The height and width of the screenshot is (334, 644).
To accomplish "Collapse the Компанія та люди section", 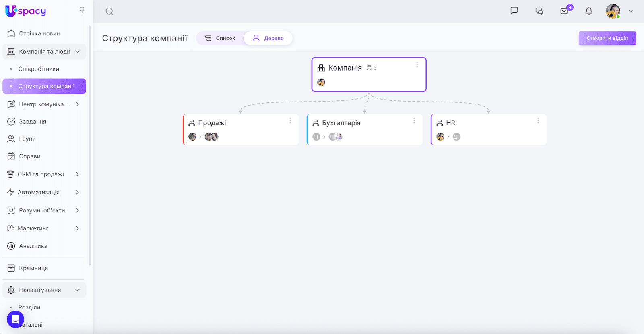I will click(78, 52).
